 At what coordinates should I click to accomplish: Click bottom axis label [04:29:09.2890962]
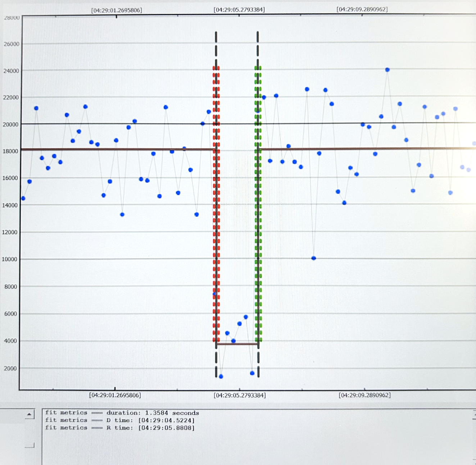[x=364, y=395]
